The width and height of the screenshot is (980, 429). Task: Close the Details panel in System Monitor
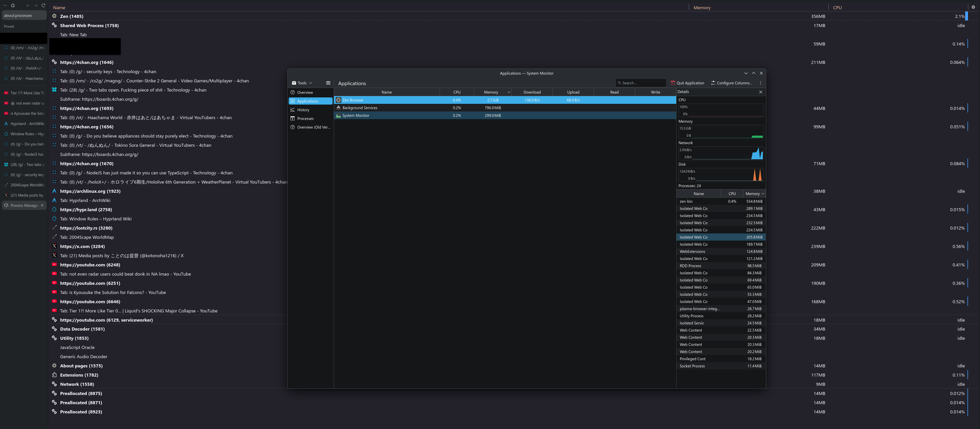point(761,92)
